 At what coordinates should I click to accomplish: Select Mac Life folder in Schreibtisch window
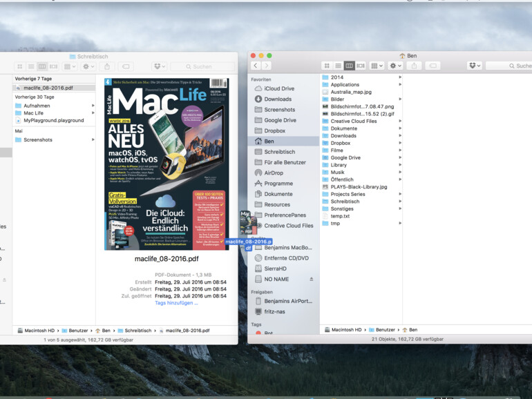(x=33, y=113)
